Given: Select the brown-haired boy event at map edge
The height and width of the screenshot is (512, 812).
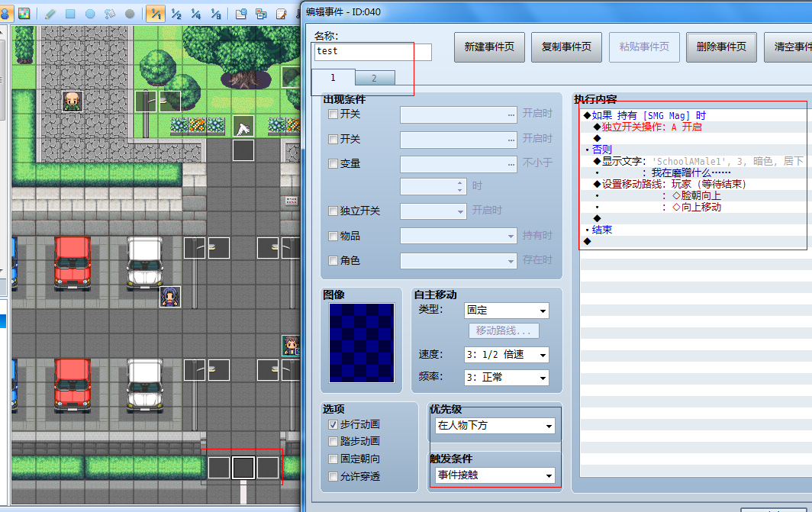Looking at the screenshot, I should (x=291, y=346).
